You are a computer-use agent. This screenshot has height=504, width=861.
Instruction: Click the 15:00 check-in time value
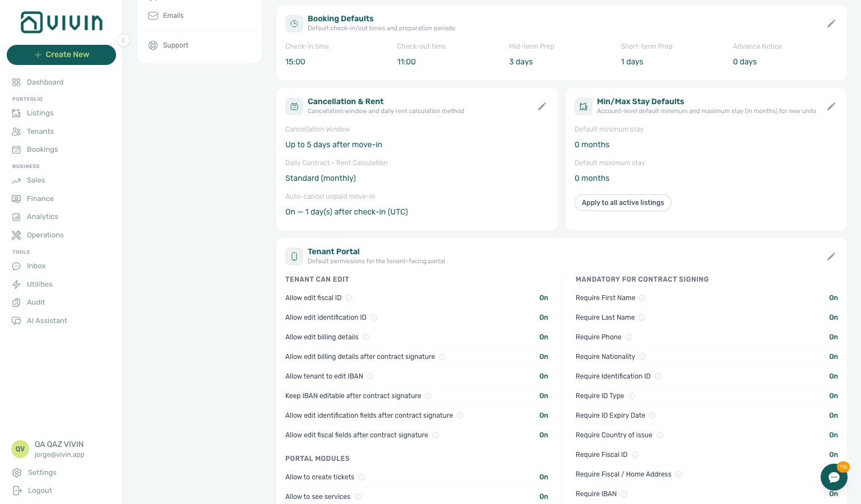click(295, 62)
